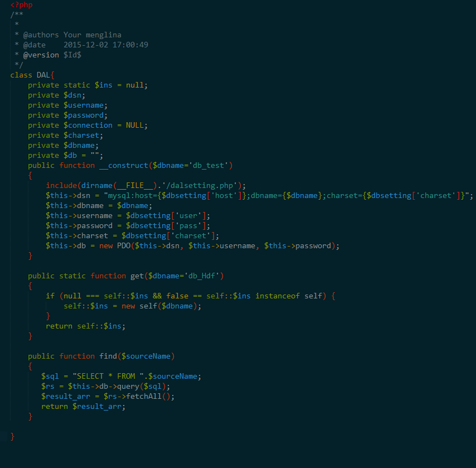Click the $this->charset assignment line

coord(132,235)
